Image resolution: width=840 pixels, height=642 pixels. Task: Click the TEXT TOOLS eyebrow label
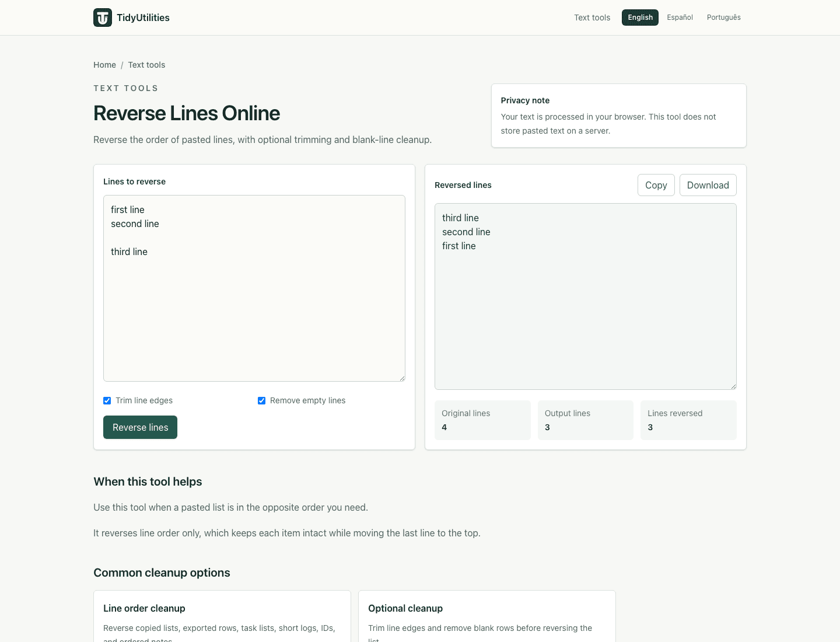pos(126,88)
